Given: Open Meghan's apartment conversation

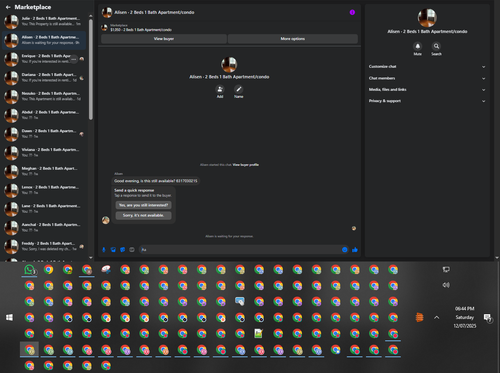Looking at the screenshot, I should (44, 171).
